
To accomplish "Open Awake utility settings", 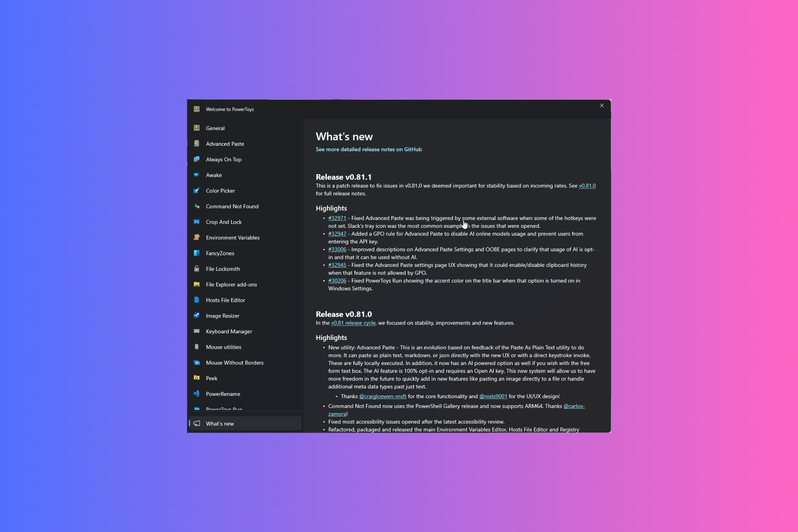I will 214,175.
